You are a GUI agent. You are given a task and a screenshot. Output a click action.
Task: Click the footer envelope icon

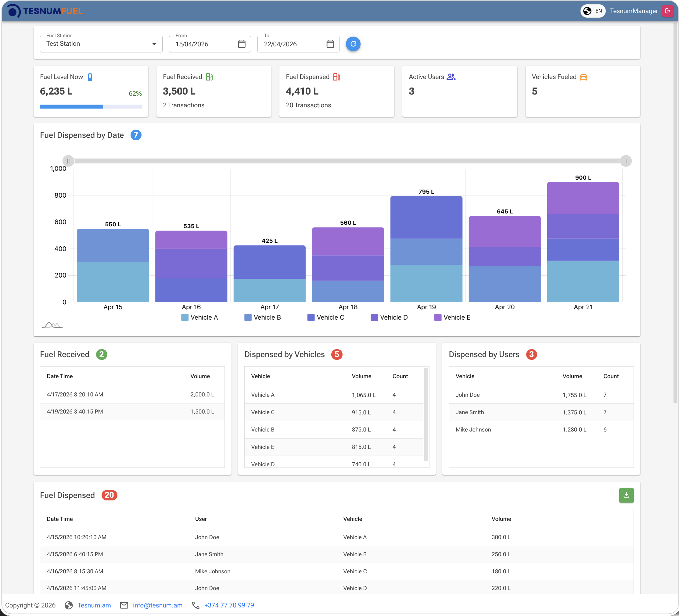pyautogui.click(x=124, y=605)
